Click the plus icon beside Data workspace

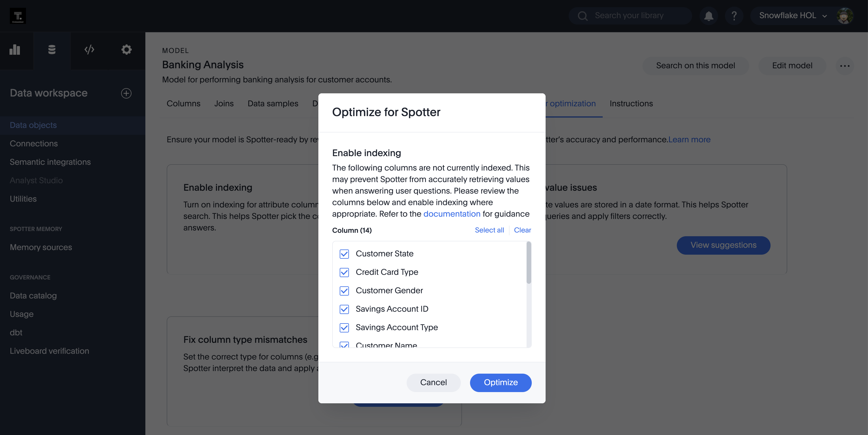(x=126, y=93)
